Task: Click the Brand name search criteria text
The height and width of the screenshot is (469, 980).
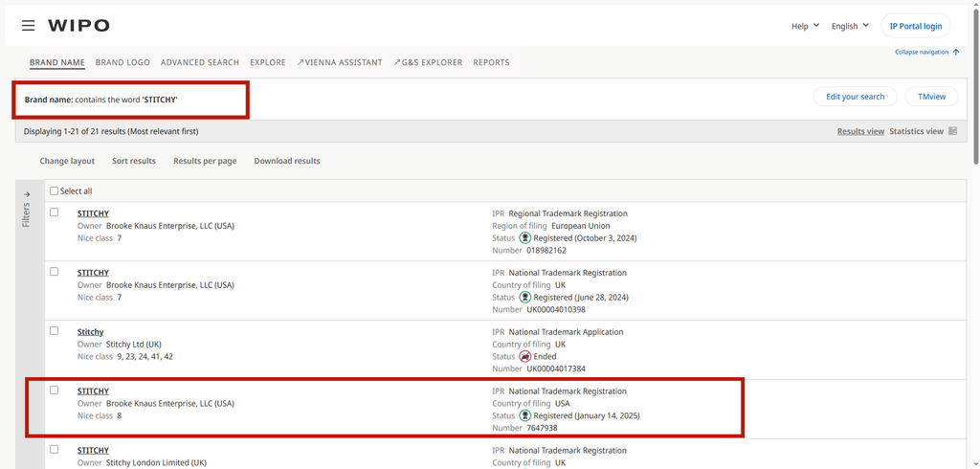Action: coord(101,100)
